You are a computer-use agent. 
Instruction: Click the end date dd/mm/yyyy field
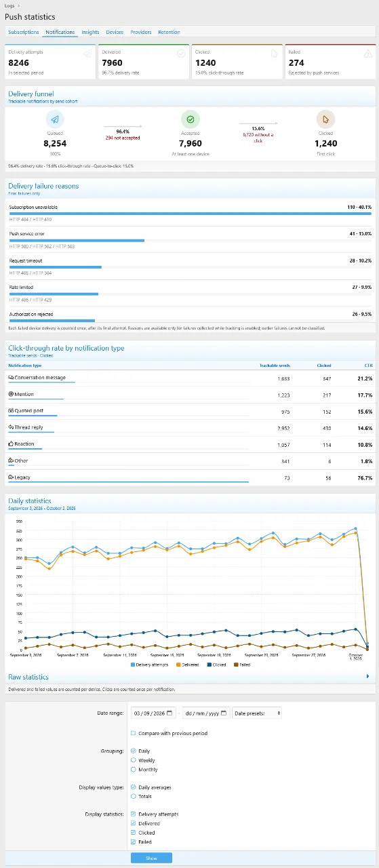click(x=206, y=713)
